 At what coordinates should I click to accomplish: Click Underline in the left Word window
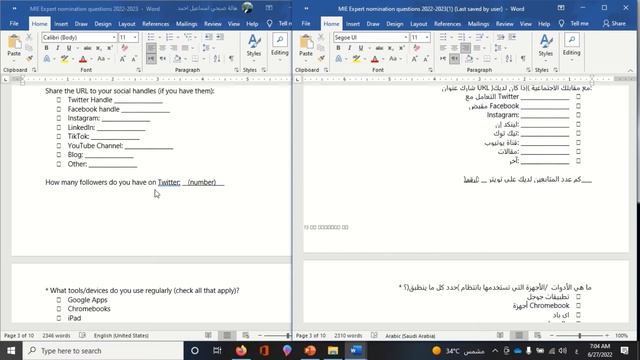click(69, 48)
